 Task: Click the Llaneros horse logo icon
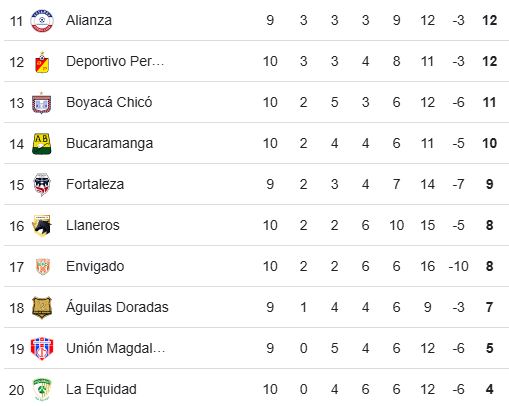[42, 226]
